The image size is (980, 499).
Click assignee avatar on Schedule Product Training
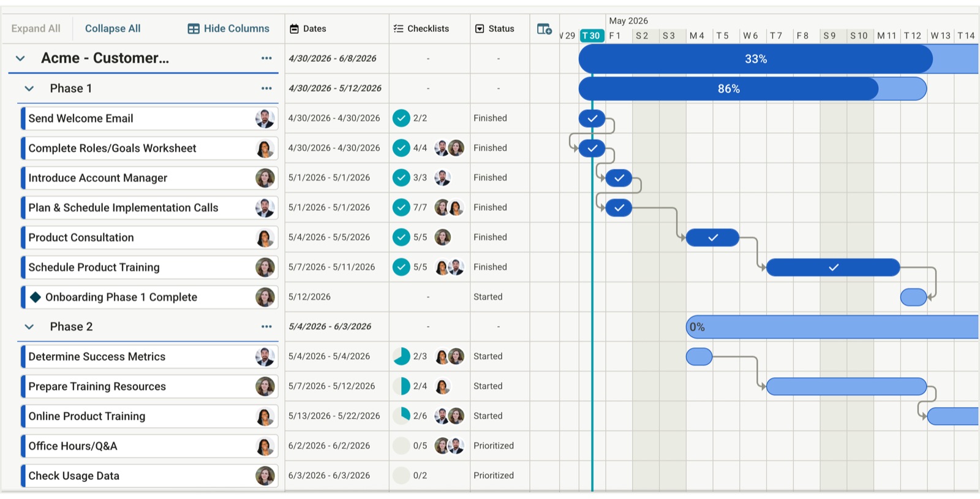265,267
